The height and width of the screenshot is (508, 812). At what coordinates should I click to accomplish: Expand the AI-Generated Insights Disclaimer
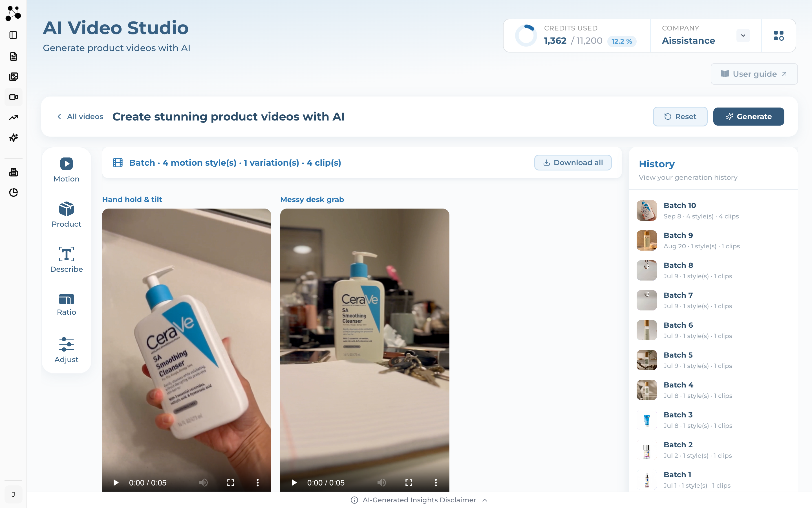click(419, 500)
